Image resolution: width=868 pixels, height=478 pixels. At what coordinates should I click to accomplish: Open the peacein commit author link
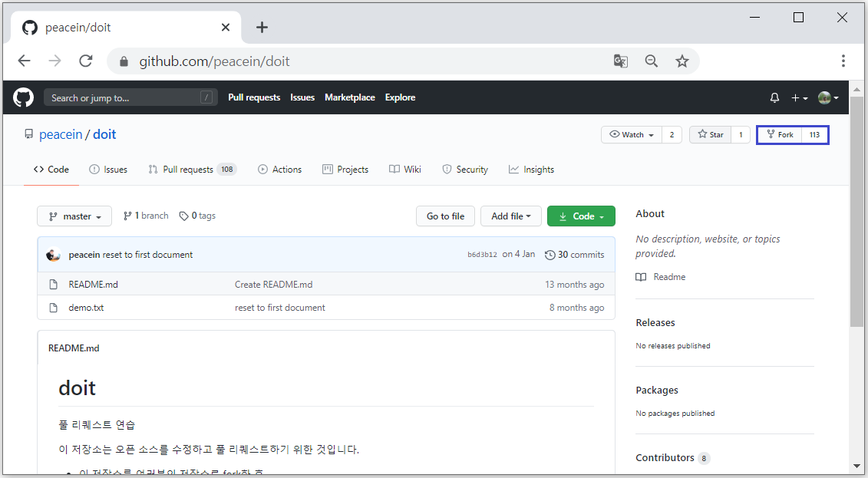pos(84,255)
